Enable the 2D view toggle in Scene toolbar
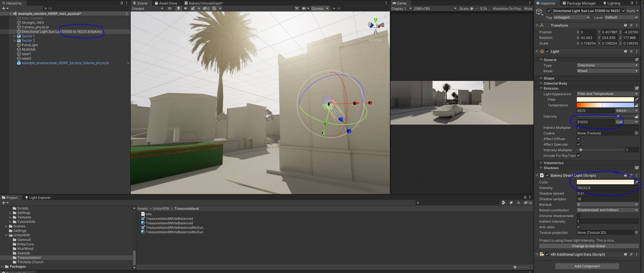Image resolution: width=644 pixels, height=273 pixels. [x=170, y=8]
